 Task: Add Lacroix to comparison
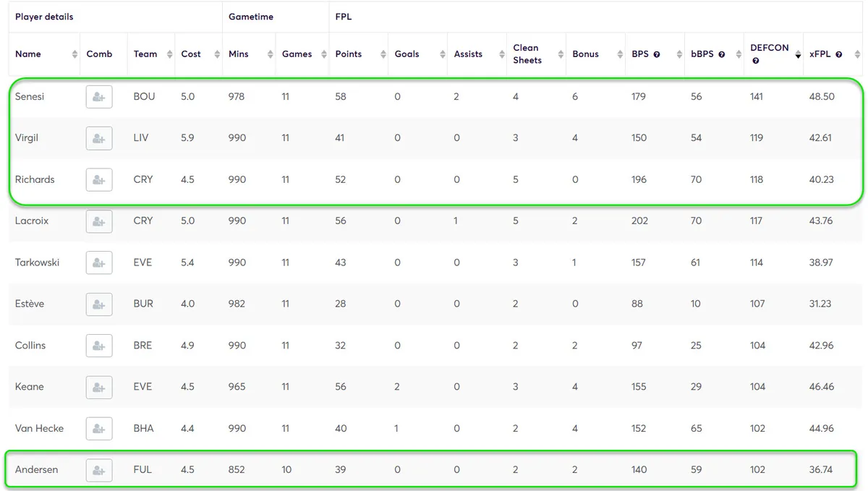point(99,221)
